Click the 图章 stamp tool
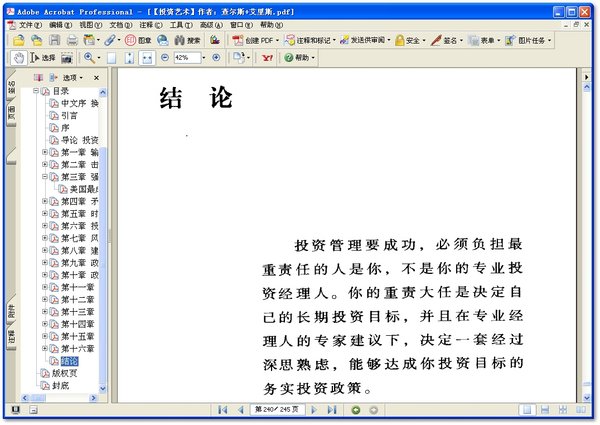This screenshot has height=425, width=600. point(138,40)
